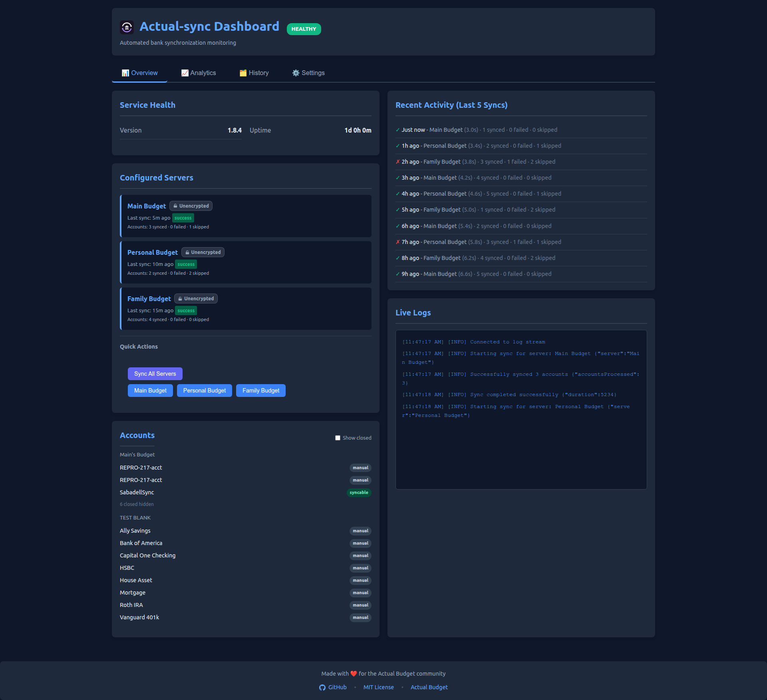Open the MIT License footer link
Image resolution: width=767 pixels, height=700 pixels.
click(379, 687)
